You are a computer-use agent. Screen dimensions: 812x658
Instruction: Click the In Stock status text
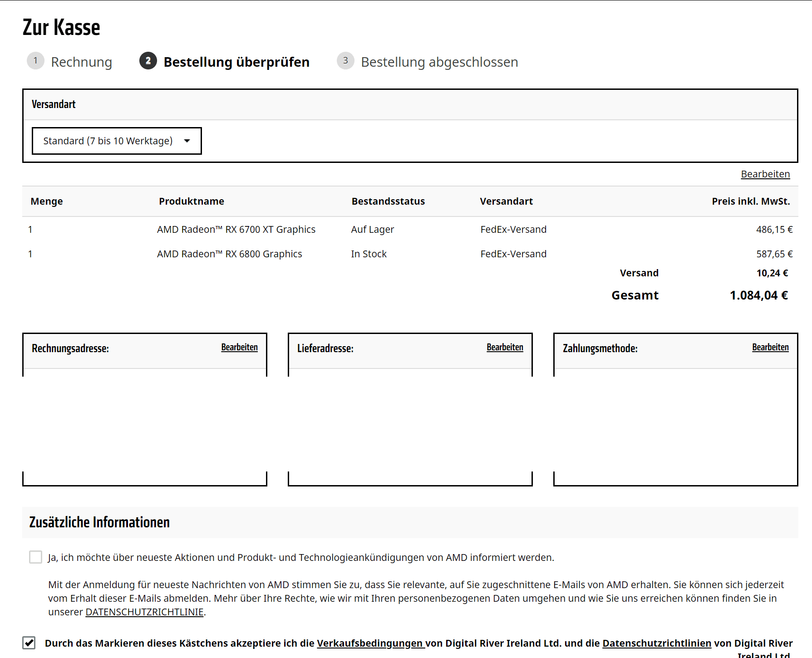coord(369,254)
